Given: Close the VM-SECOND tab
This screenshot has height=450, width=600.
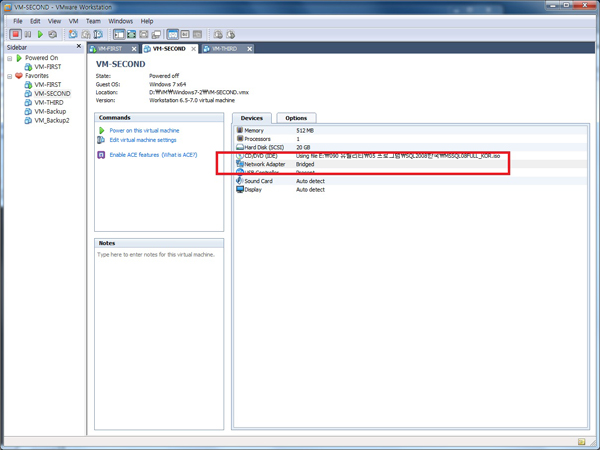Looking at the screenshot, I should click(x=194, y=49).
